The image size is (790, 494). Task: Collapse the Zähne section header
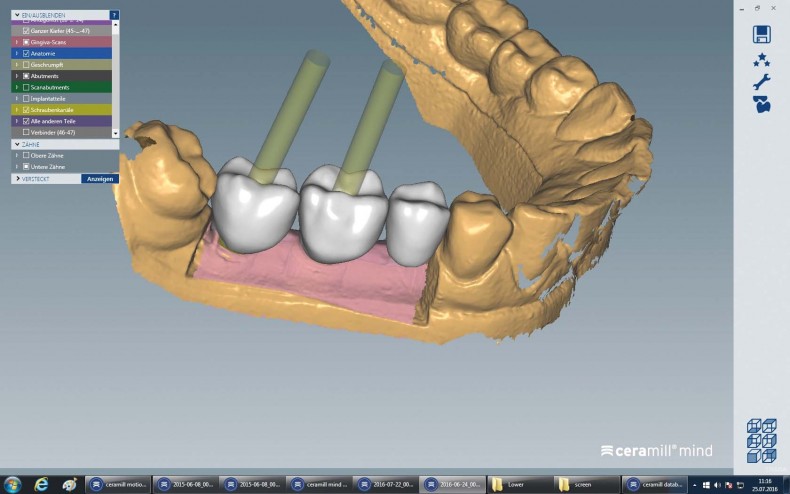(16, 144)
